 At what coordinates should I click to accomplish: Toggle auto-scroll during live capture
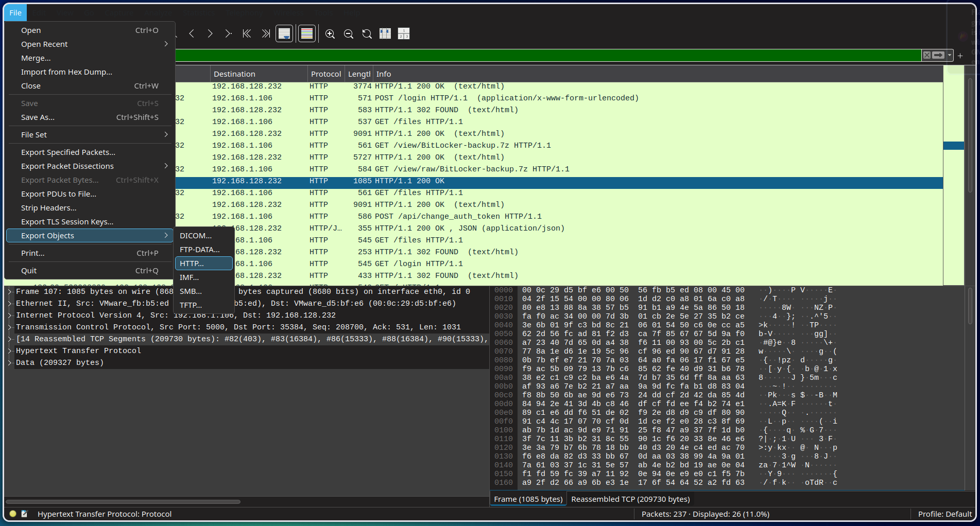tap(284, 34)
